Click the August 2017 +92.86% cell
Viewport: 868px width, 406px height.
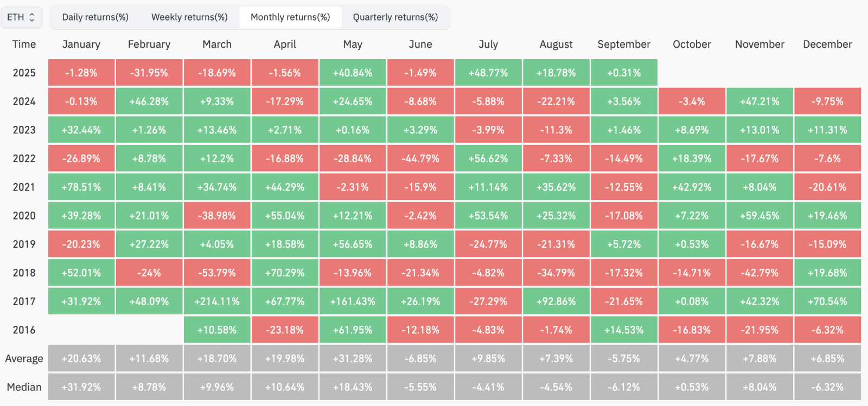pos(556,301)
